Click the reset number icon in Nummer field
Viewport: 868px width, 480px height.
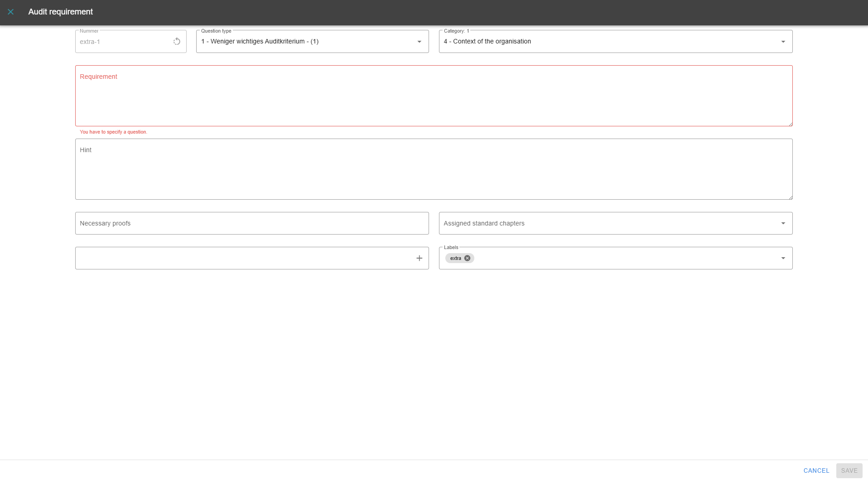pyautogui.click(x=177, y=42)
